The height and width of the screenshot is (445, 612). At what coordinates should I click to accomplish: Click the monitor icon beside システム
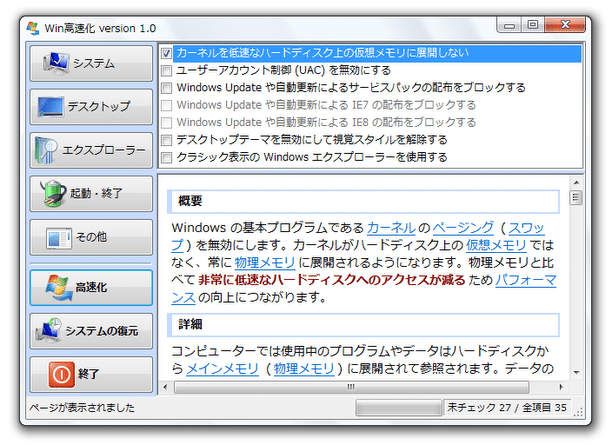tap(57, 63)
